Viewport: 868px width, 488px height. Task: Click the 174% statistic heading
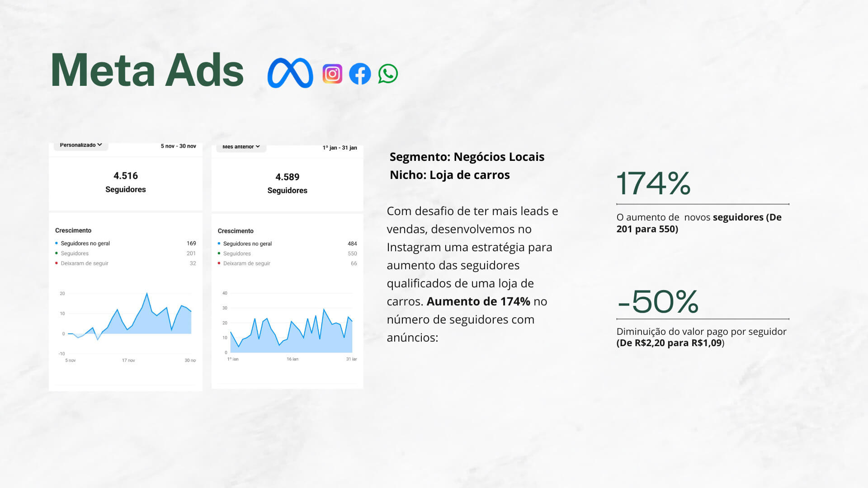(653, 183)
